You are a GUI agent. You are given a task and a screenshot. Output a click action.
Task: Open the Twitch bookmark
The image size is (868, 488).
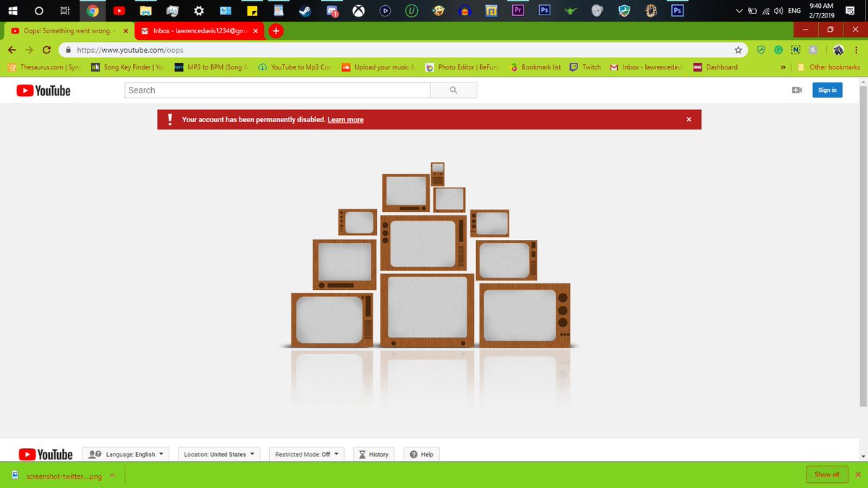585,67
